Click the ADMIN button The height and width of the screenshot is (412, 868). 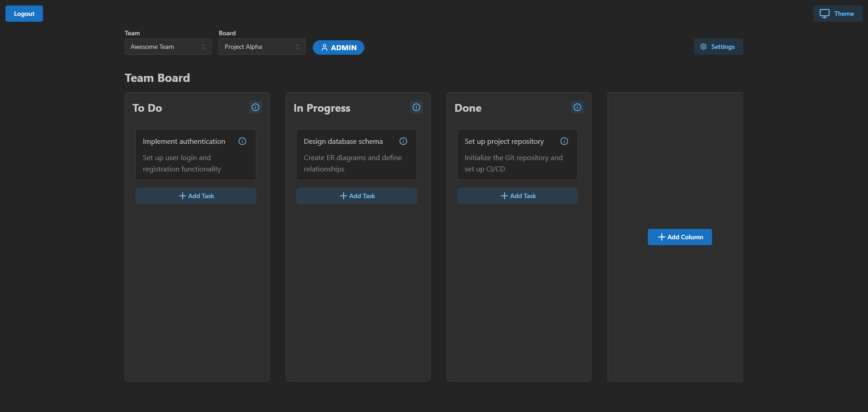tap(338, 47)
